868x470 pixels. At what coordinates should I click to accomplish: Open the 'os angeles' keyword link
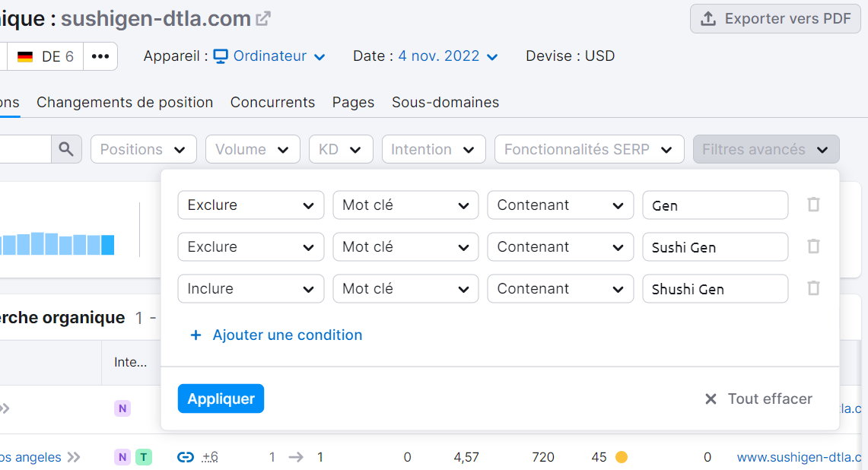pyautogui.click(x=30, y=457)
